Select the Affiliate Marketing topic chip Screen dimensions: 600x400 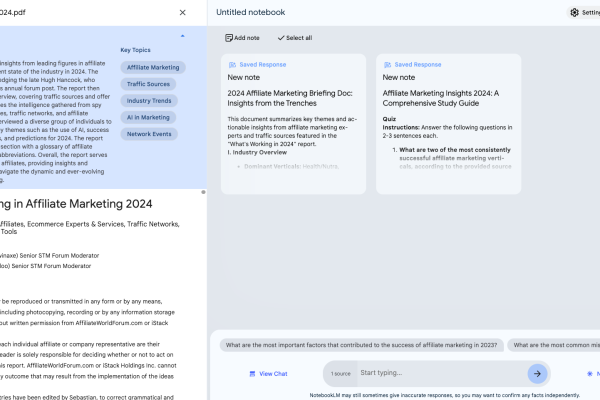pyautogui.click(x=153, y=67)
